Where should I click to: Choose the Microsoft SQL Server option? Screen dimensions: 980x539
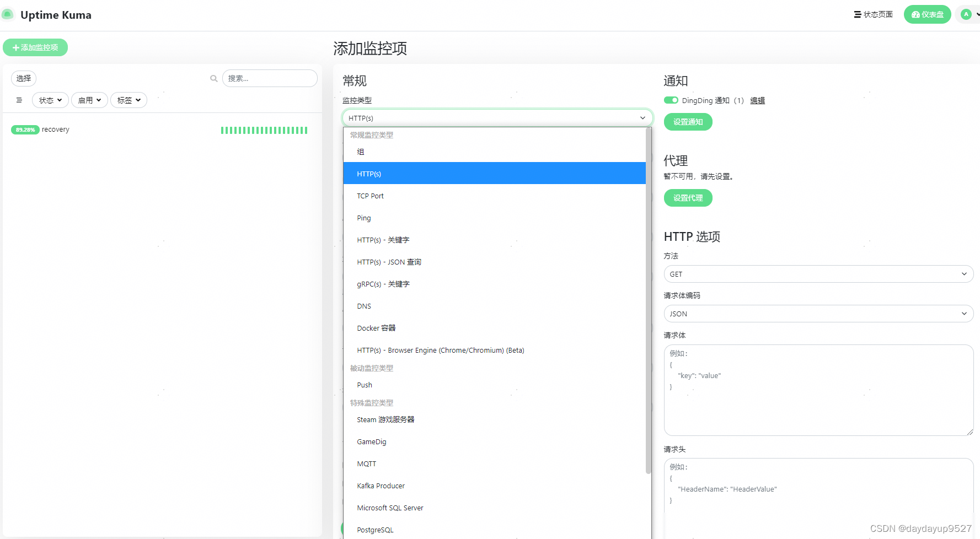494,508
